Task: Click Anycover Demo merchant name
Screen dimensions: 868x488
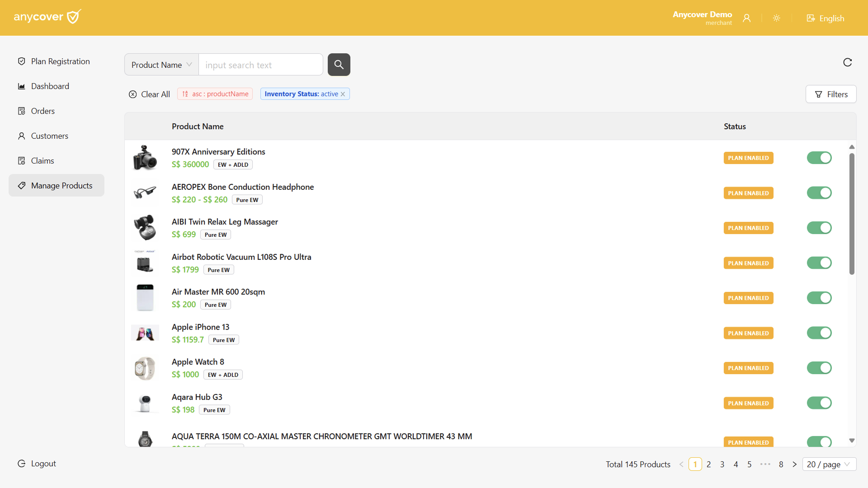Action: [702, 14]
